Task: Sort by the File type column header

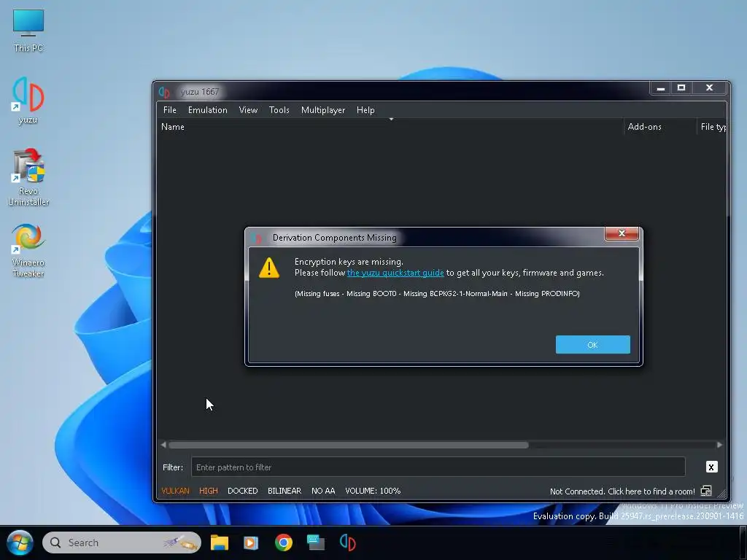Action: (712, 127)
